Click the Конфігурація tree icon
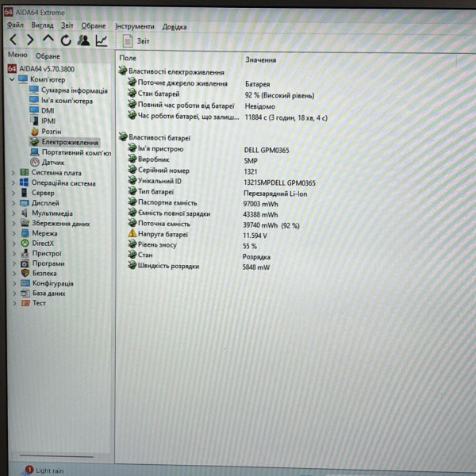 pos(25,283)
